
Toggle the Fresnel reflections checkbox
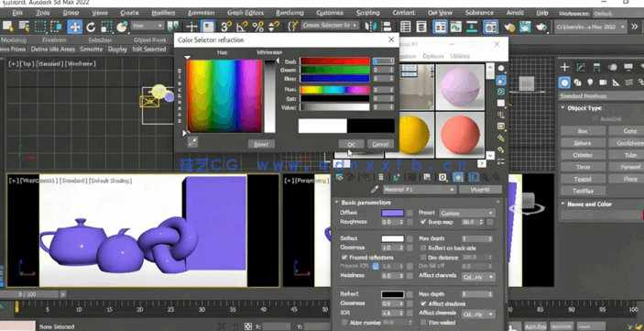point(344,258)
